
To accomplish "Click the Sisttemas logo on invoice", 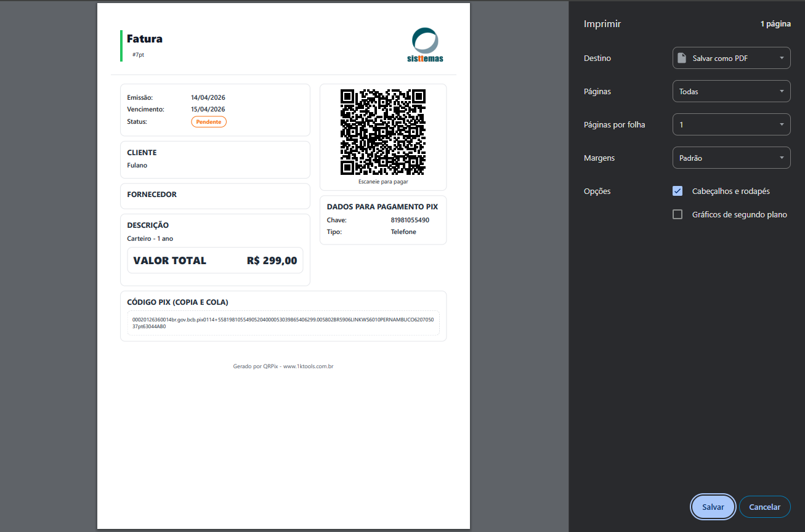I will (x=425, y=45).
